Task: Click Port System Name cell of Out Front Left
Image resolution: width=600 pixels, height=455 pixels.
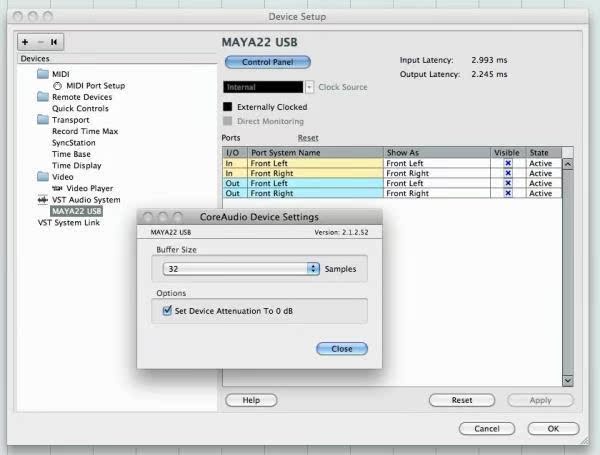Action: click(315, 183)
